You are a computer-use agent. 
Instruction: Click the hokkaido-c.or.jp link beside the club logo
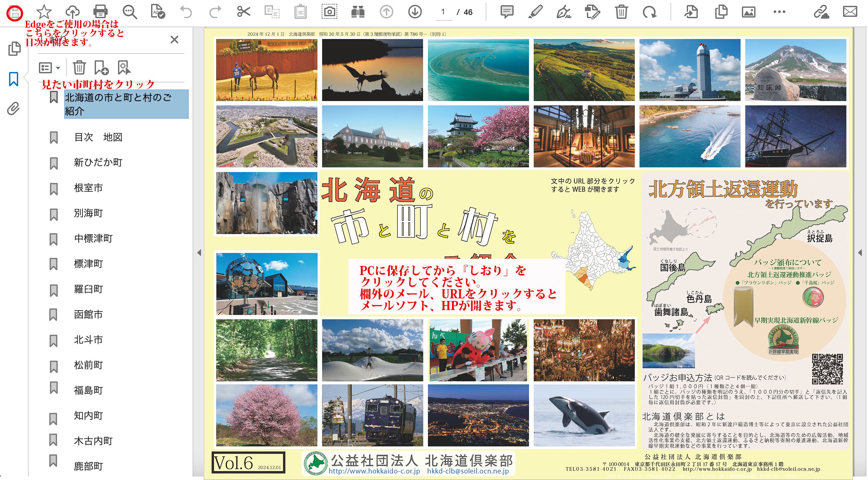tap(374, 471)
